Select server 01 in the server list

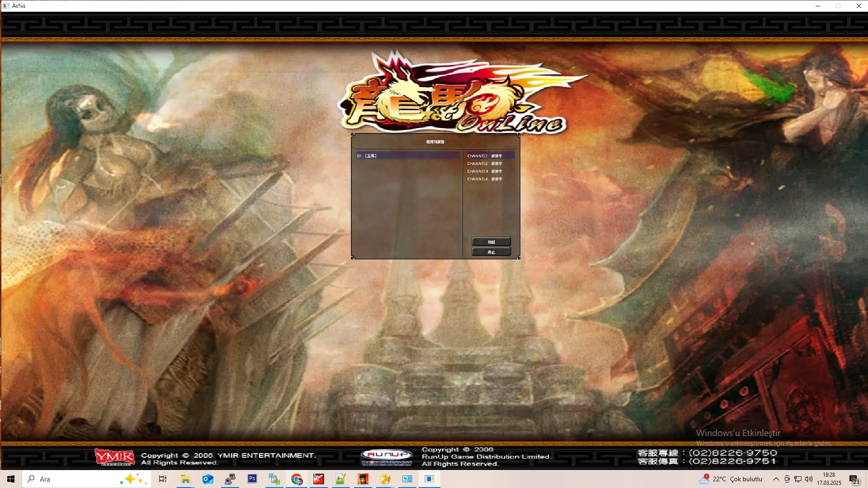[407, 155]
